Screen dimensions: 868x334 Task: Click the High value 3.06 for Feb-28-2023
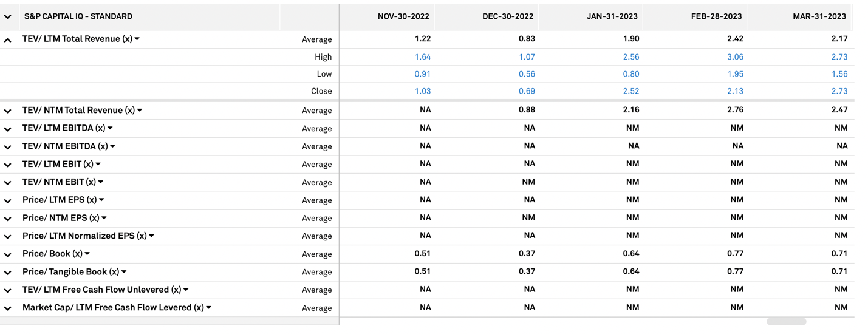735,57
